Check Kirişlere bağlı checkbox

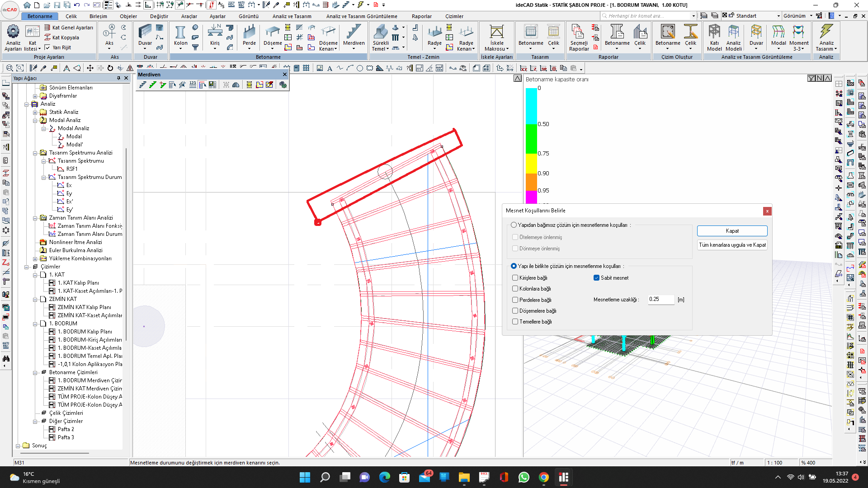pos(515,278)
